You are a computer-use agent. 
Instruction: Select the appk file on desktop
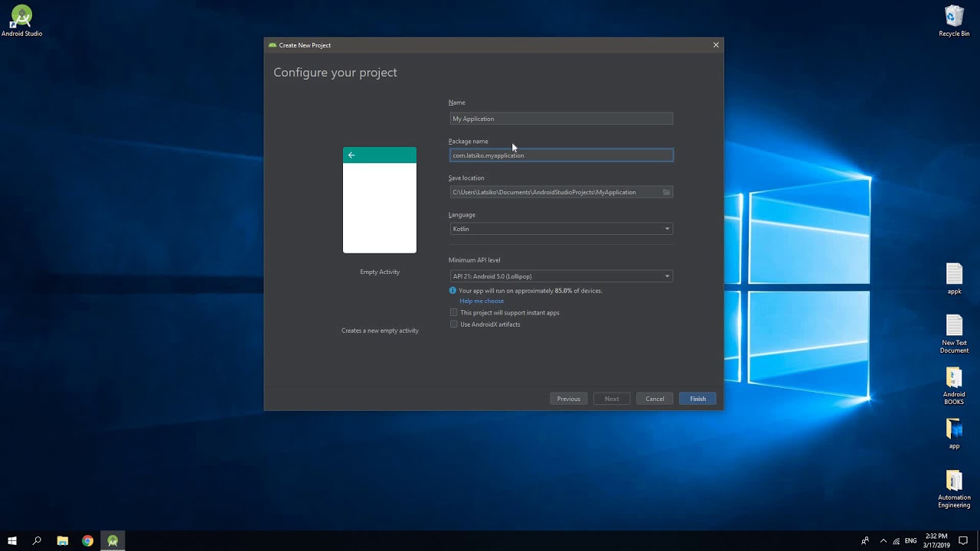[954, 279]
